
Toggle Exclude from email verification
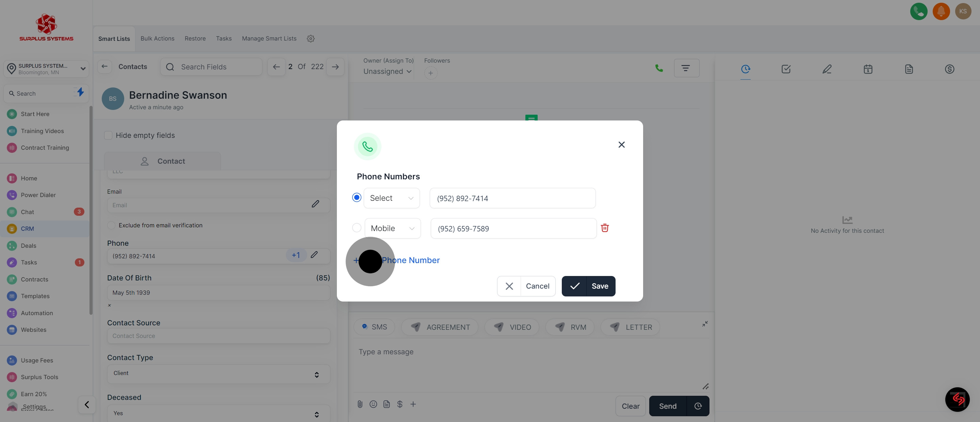point(111,225)
